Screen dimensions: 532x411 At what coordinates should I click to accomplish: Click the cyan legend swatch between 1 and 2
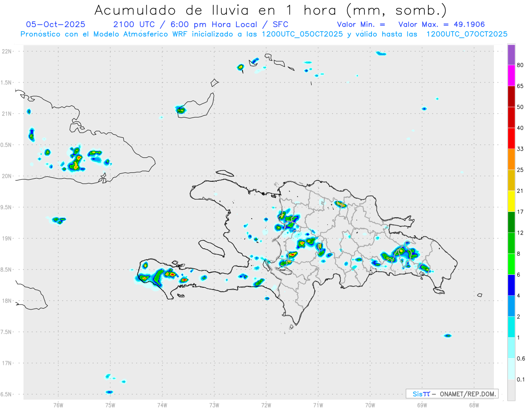coord(511,327)
